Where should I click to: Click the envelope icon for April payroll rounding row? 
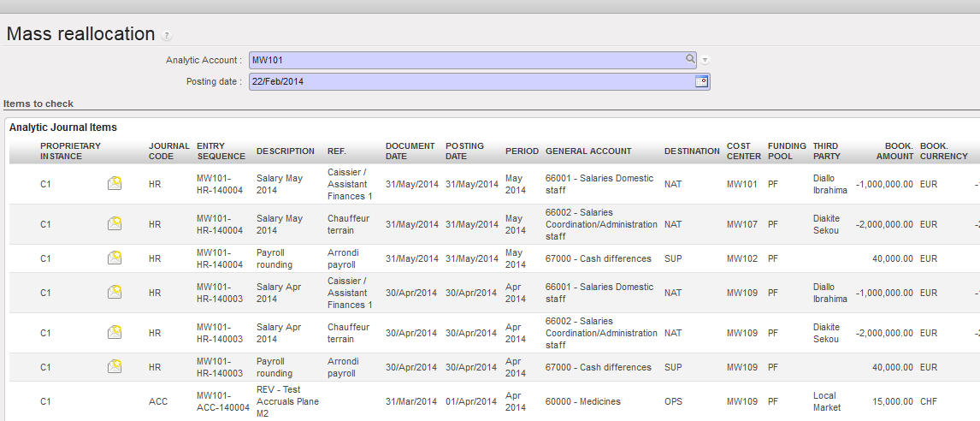pos(115,367)
